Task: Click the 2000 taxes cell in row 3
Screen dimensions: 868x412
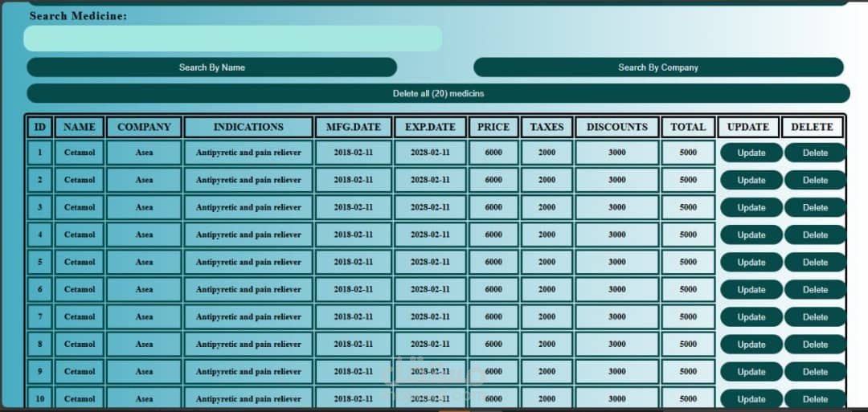Action: tap(547, 207)
